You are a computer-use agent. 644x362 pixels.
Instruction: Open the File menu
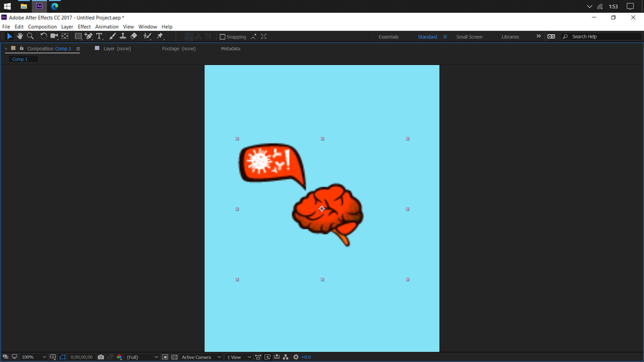pos(6,26)
